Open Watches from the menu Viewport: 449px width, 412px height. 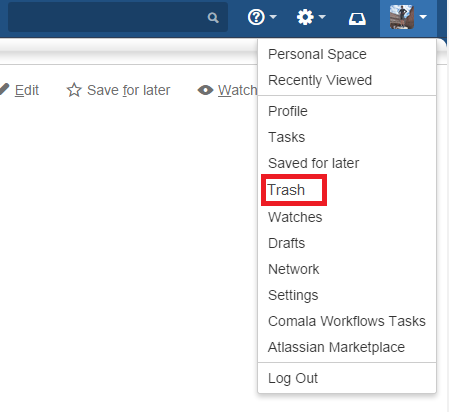pyautogui.click(x=347, y=217)
